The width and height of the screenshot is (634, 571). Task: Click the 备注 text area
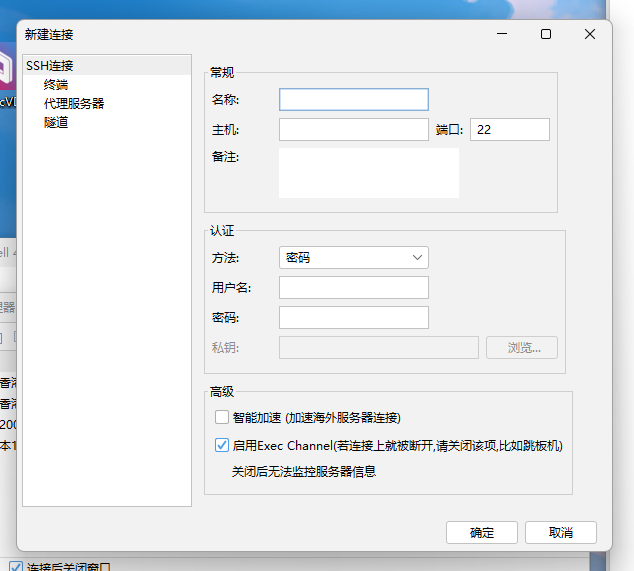tap(368, 172)
